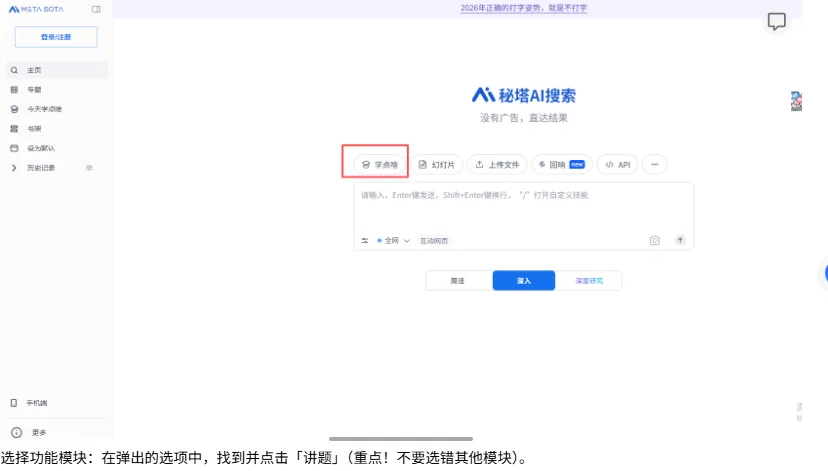Click the 上传文件 upload button
The height and width of the screenshot is (471, 828).
tap(497, 165)
